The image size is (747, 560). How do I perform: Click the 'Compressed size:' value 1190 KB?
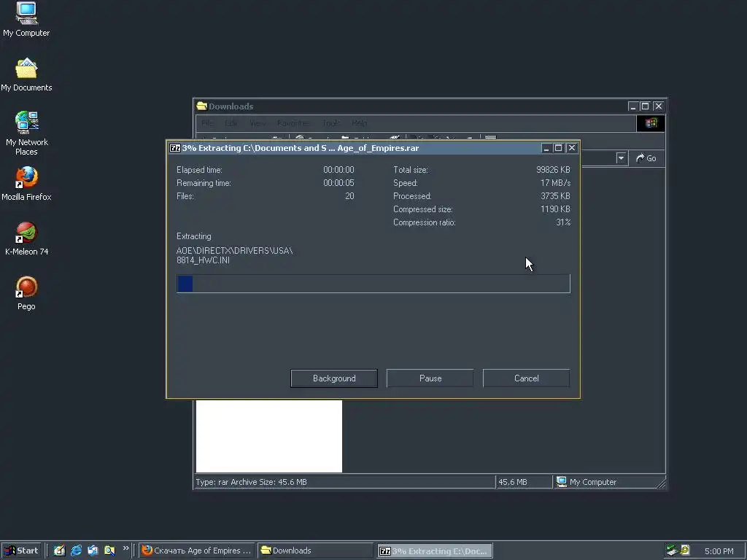coord(555,209)
